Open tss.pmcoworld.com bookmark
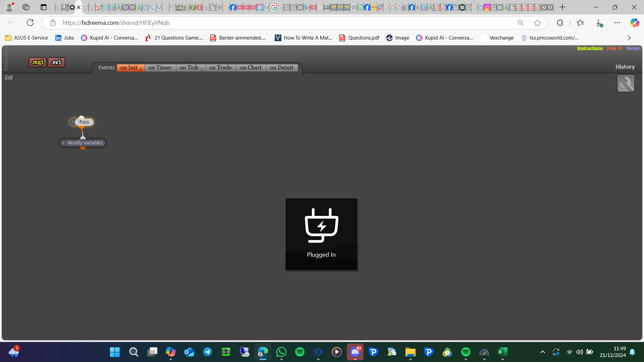This screenshot has width=644, height=362. (x=550, y=38)
